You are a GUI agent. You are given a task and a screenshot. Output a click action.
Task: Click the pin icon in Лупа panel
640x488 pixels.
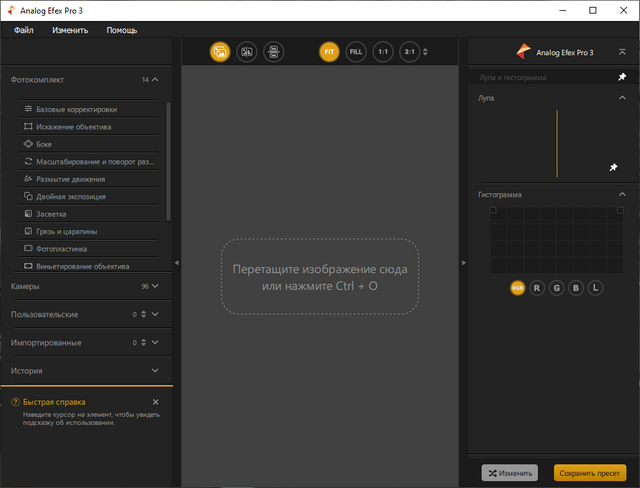point(613,168)
